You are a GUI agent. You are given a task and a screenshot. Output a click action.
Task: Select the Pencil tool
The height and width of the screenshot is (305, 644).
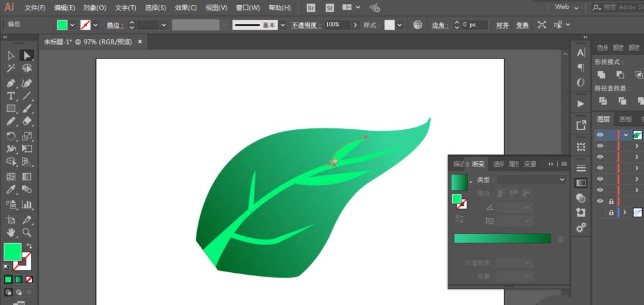point(11,121)
